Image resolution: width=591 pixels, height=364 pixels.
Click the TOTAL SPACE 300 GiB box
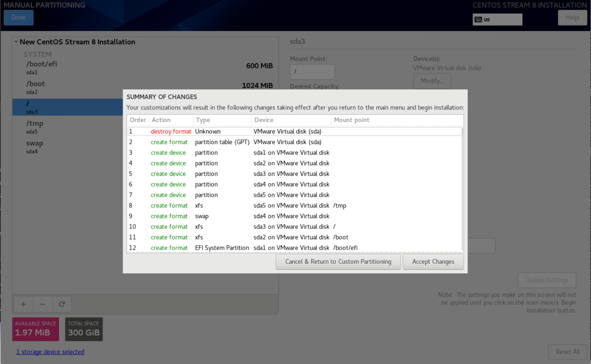tap(84, 329)
